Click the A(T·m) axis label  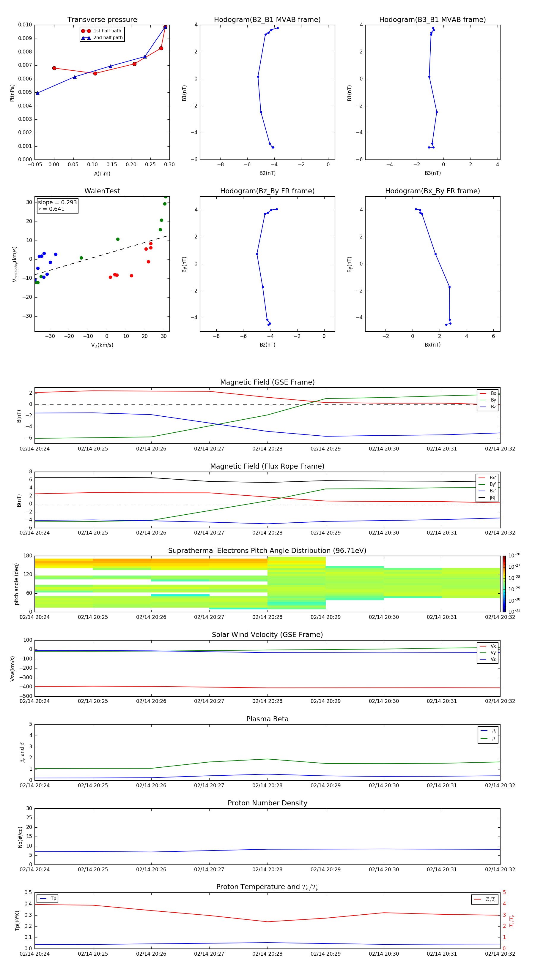102,173
